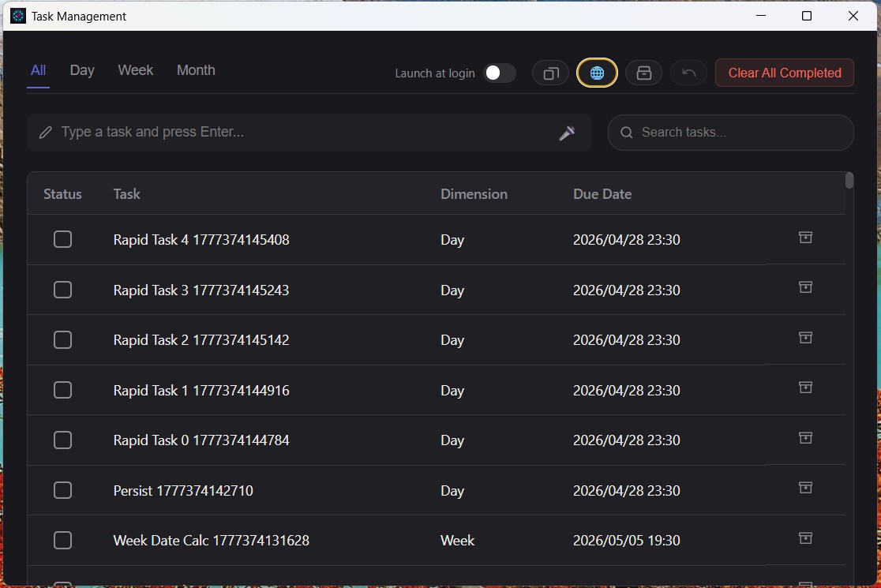Archive Rapid Task 2 1777374145142
This screenshot has height=588, width=881.
click(805, 338)
